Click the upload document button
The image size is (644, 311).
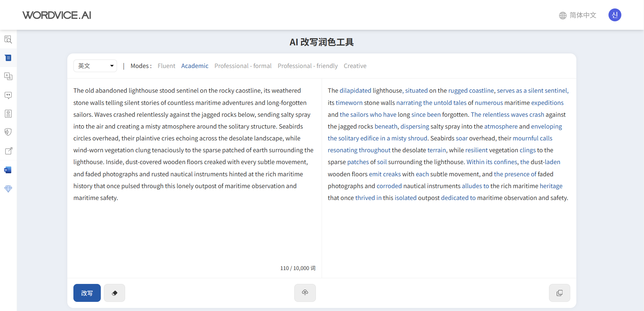305,293
